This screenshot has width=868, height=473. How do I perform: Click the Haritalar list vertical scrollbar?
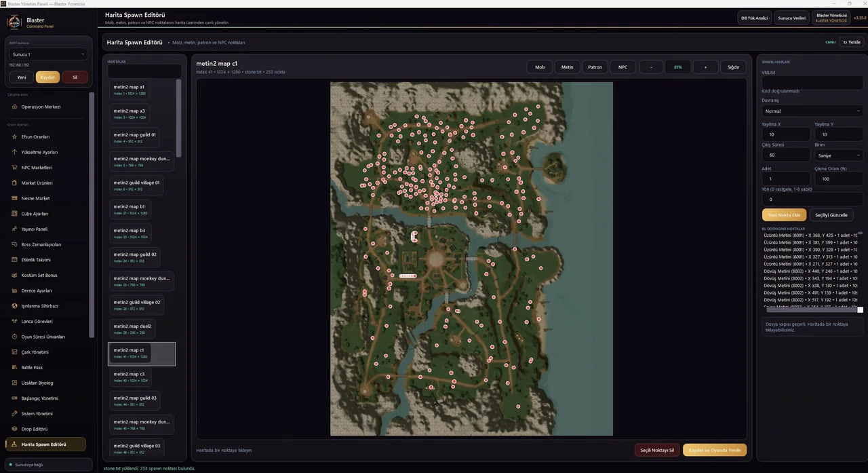[179, 118]
